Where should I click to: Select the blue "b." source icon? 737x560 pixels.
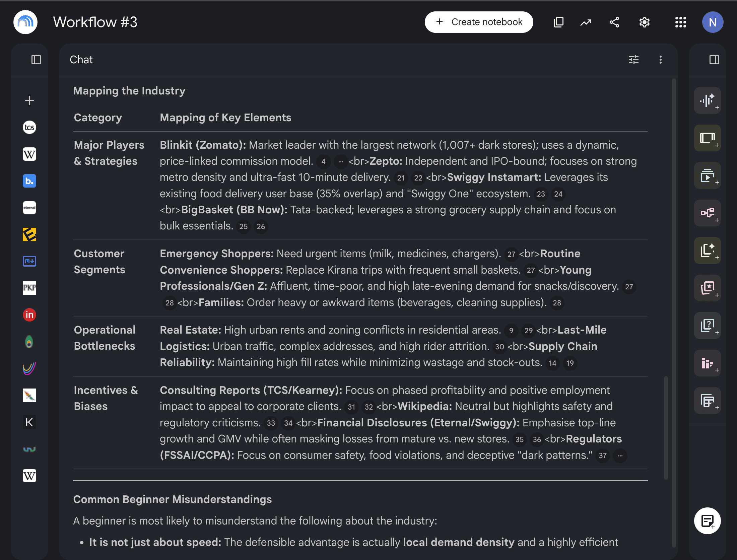(29, 181)
